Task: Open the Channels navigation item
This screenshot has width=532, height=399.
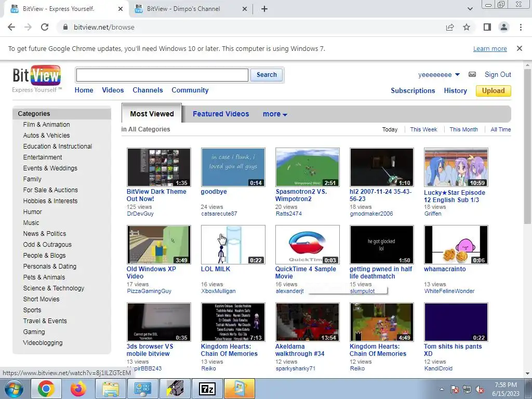Action: click(x=148, y=90)
